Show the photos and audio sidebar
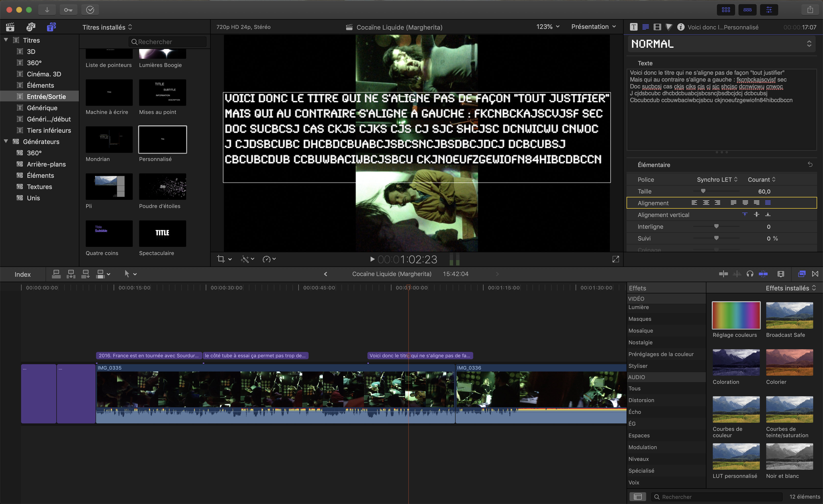 click(31, 27)
